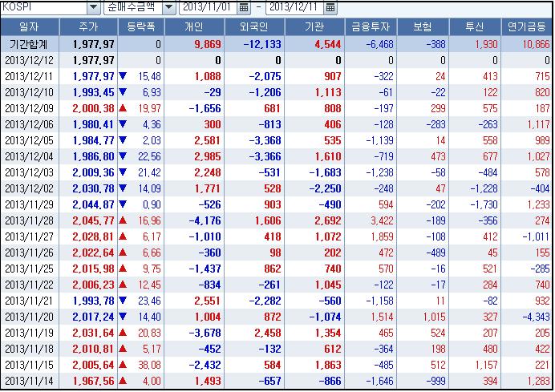
Task: Click the 보험 column header
Action: 423,27
